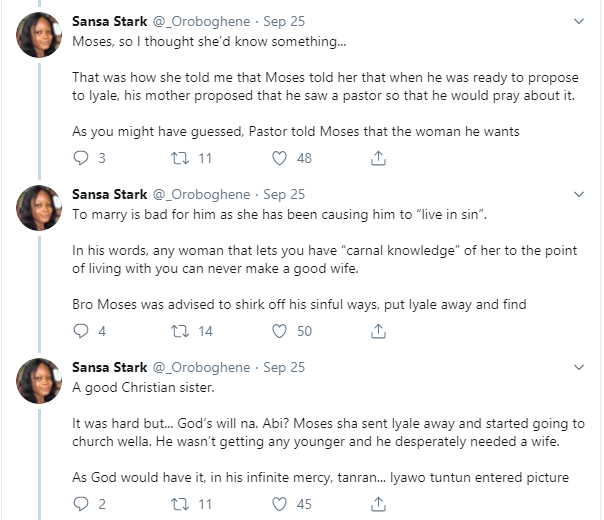Like the tweet about seeing a pastor
This screenshot has width=604, height=520.
click(x=280, y=158)
